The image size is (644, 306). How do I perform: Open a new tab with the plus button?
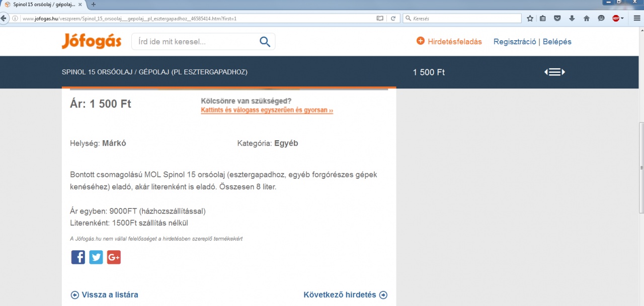(x=94, y=4)
